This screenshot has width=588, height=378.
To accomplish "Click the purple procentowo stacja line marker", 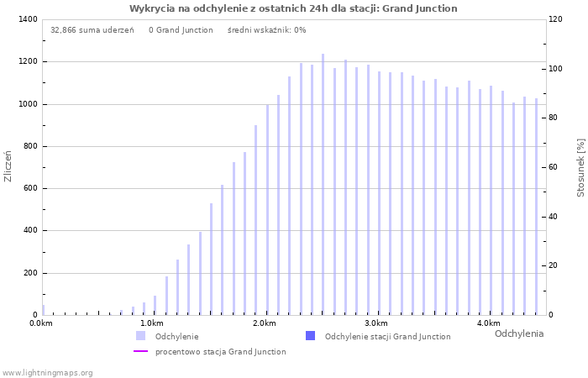I will [140, 352].
